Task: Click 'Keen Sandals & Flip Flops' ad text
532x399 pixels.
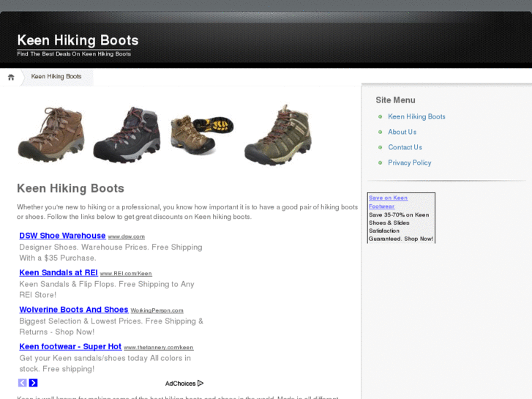Action: coord(107,289)
